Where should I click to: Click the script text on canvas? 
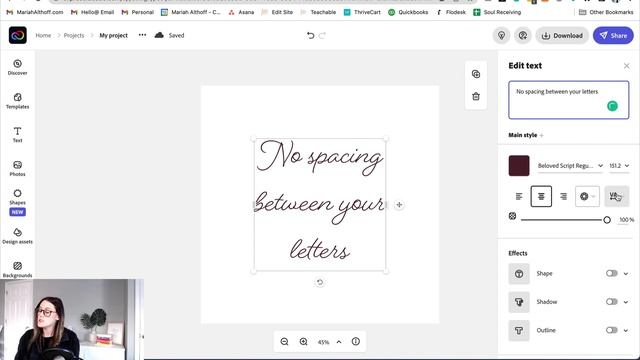(x=320, y=204)
